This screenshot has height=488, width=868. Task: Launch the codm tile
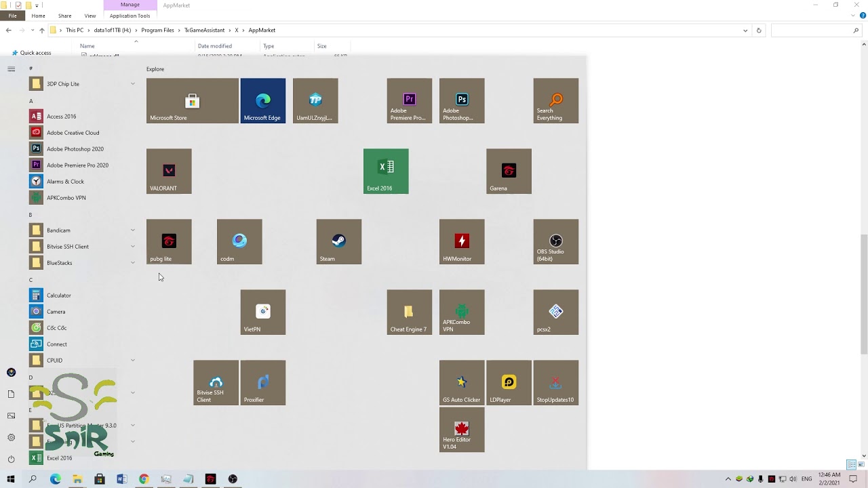[239, 242]
